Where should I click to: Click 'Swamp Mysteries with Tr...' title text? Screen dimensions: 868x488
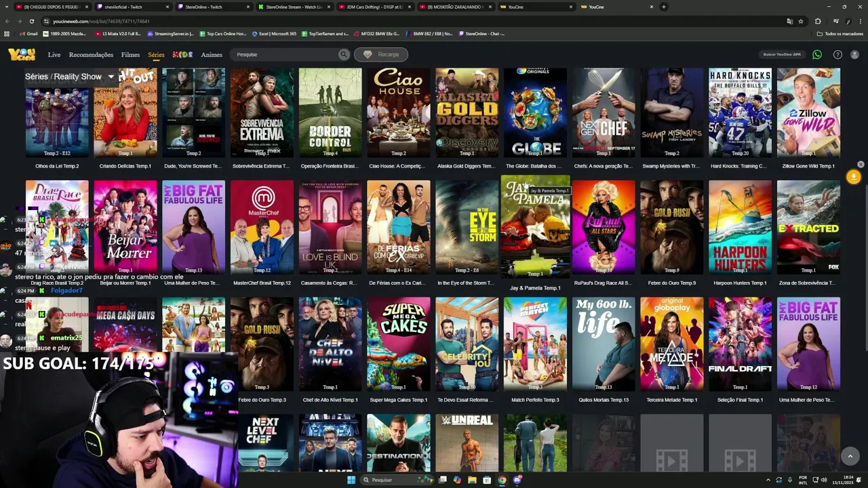(x=671, y=166)
